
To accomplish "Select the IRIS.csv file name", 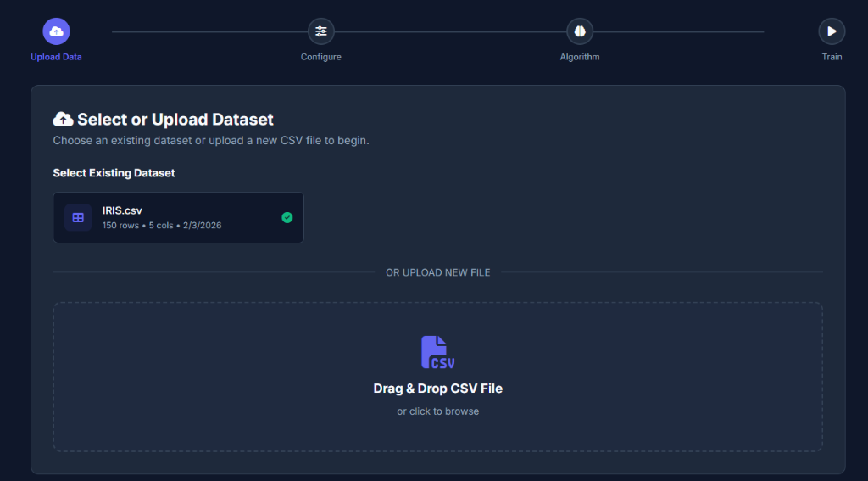I will [122, 210].
